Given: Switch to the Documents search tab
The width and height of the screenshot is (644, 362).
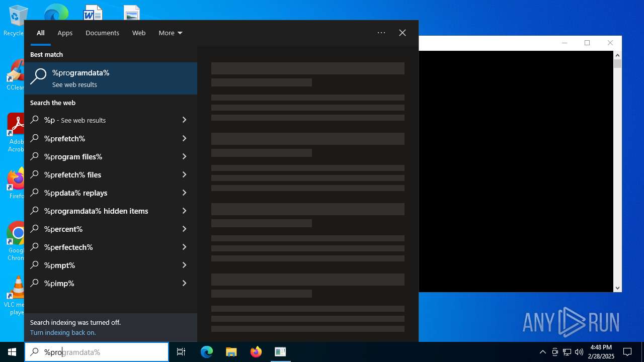Looking at the screenshot, I should (102, 33).
